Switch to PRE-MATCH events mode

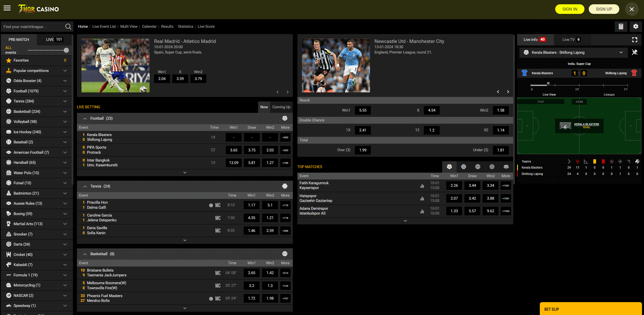(x=19, y=40)
